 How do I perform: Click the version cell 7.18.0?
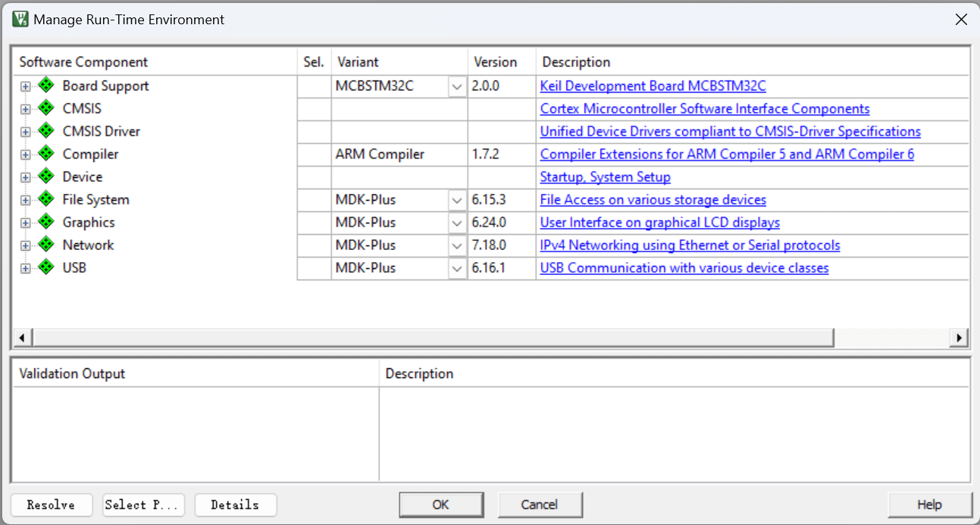click(502, 245)
